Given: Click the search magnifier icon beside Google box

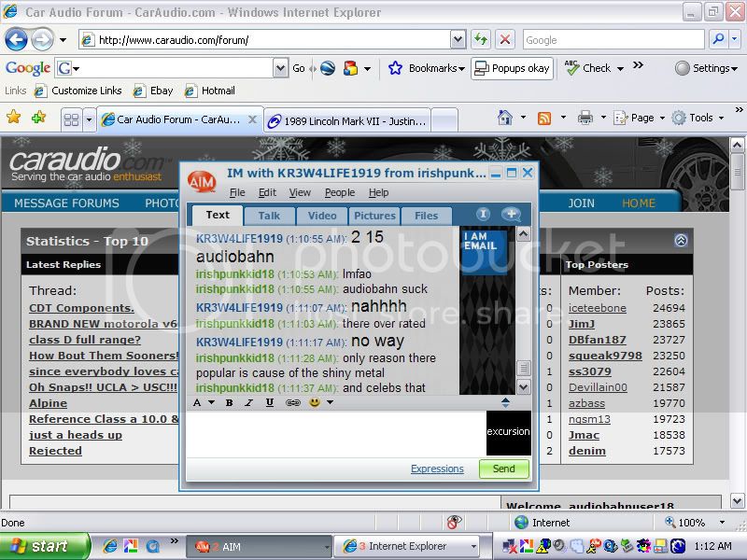Looking at the screenshot, I should (718, 39).
